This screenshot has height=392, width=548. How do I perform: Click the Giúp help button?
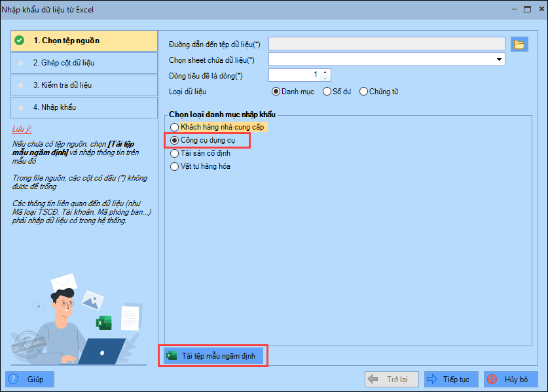coord(29,379)
